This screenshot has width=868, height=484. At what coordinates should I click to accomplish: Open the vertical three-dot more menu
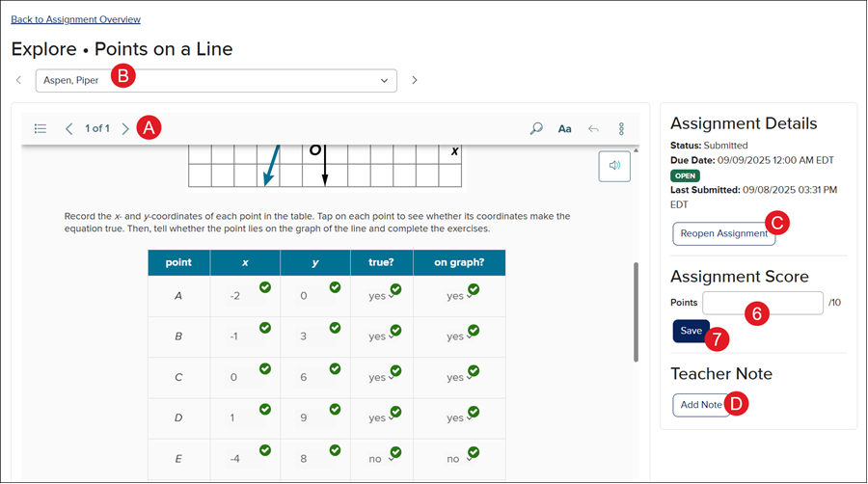coord(621,128)
